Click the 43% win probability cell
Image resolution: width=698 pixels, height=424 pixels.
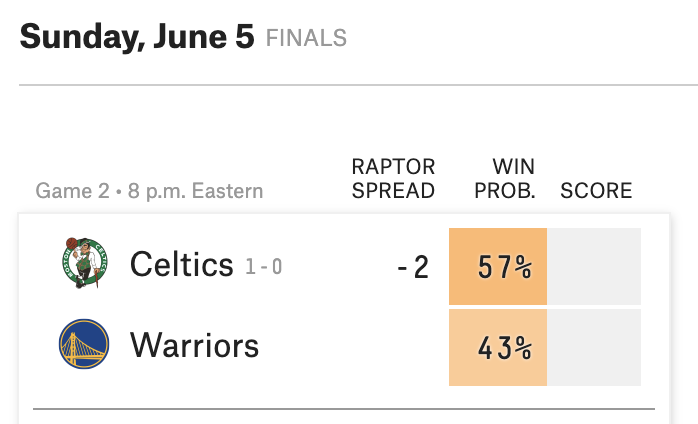point(498,347)
